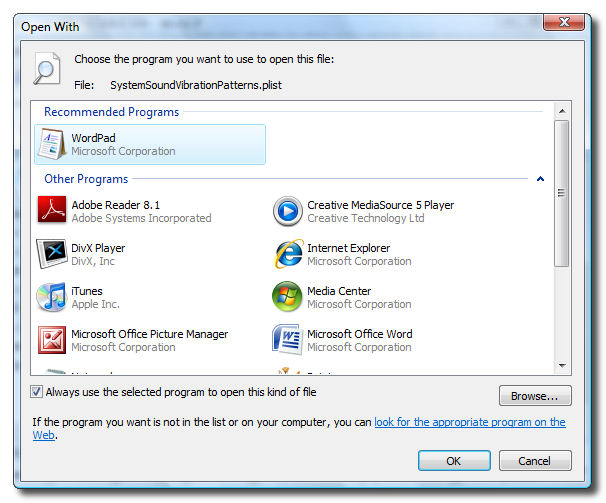Select the WordPad program icon
The width and height of the screenshot is (606, 503).
pos(52,144)
